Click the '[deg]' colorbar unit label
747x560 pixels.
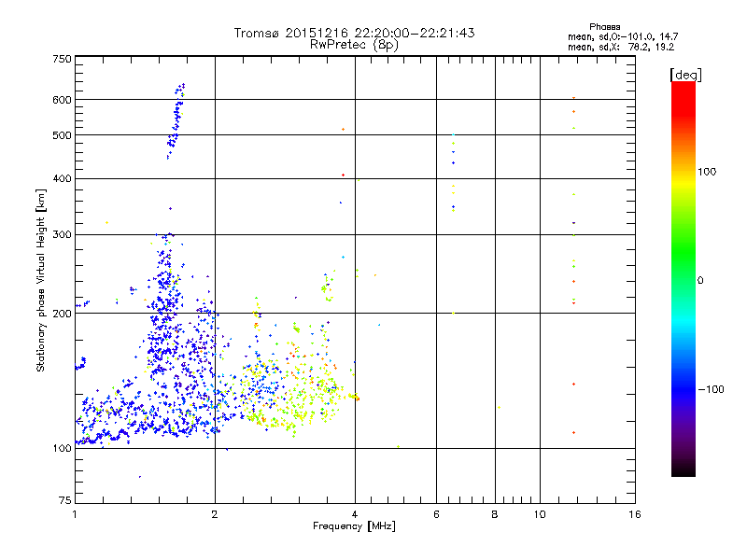click(x=685, y=75)
